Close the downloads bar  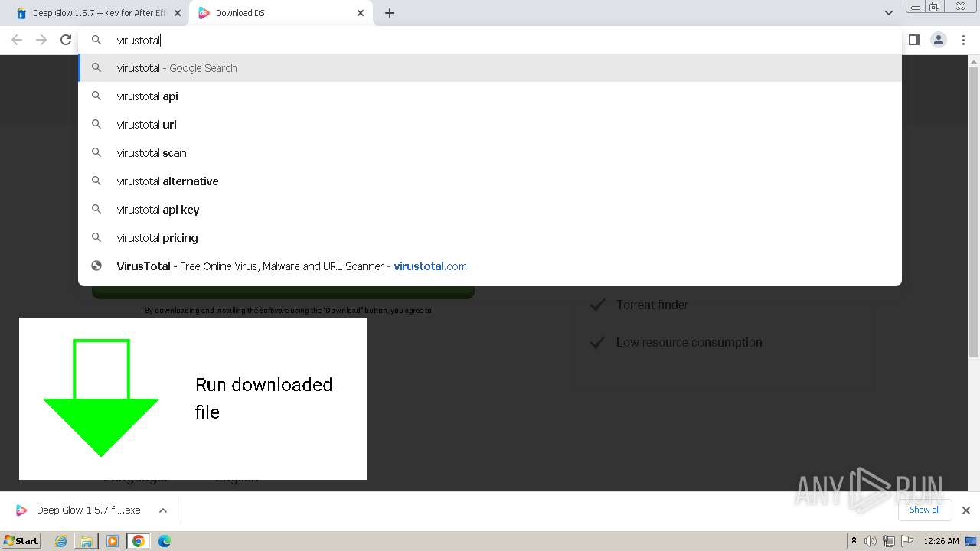coord(965,510)
